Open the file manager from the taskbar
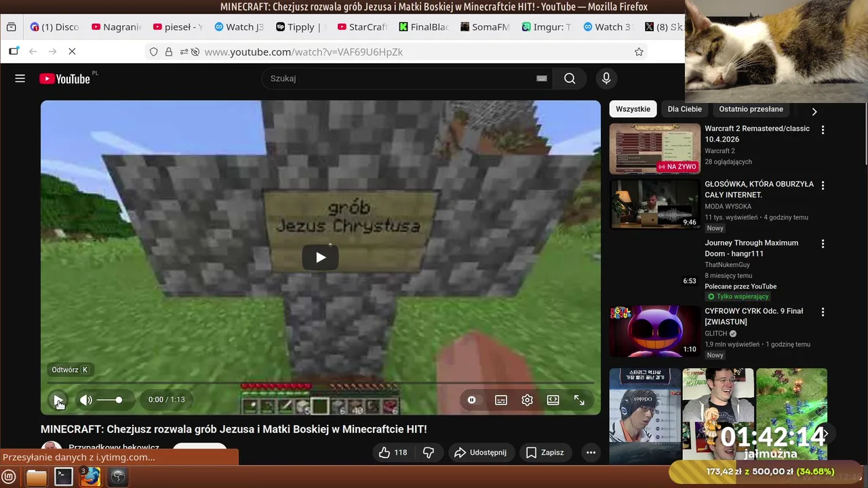Image resolution: width=868 pixels, height=488 pixels. point(37,477)
